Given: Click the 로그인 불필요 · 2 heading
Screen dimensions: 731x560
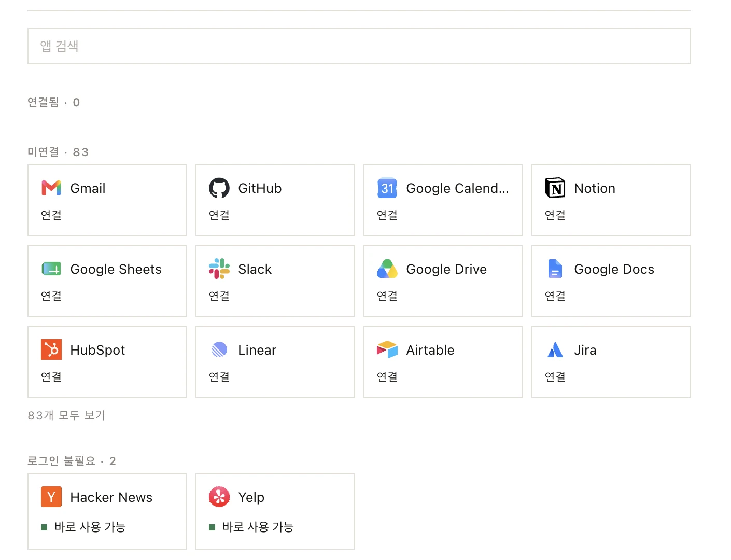Looking at the screenshot, I should point(72,461).
